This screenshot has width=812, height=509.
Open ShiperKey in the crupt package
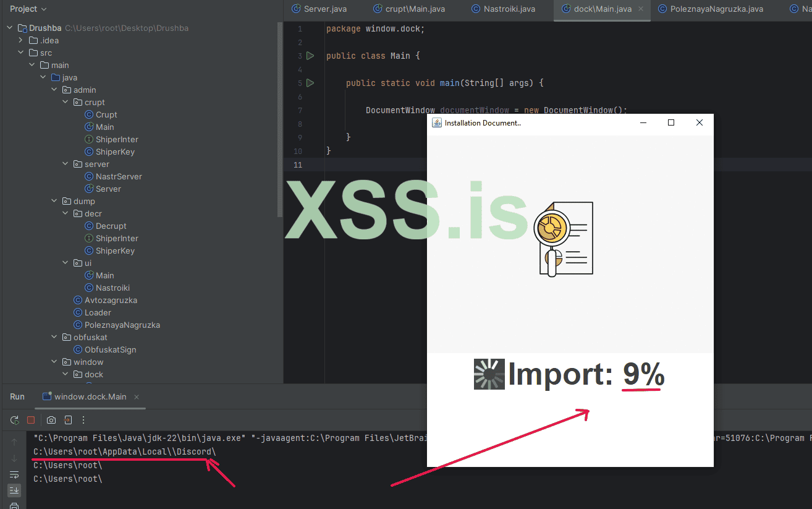pyautogui.click(x=115, y=152)
